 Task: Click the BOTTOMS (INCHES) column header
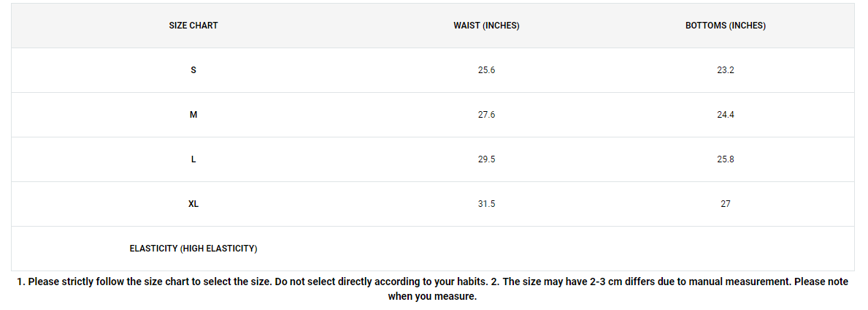pyautogui.click(x=725, y=26)
